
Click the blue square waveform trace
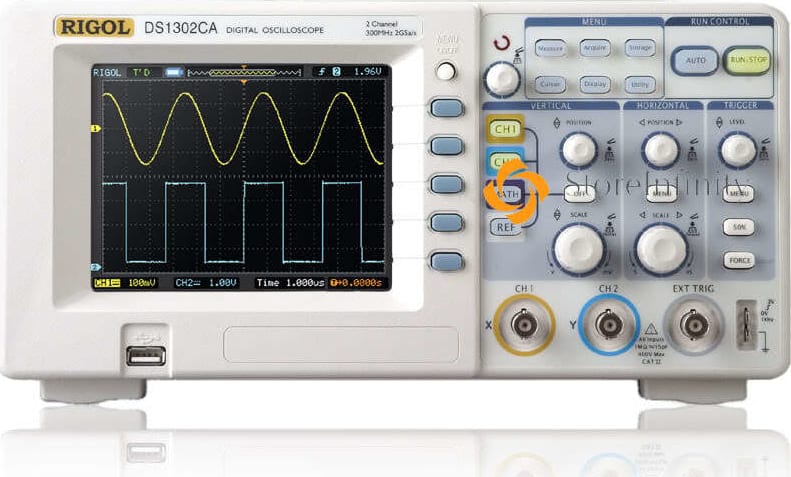(244, 222)
